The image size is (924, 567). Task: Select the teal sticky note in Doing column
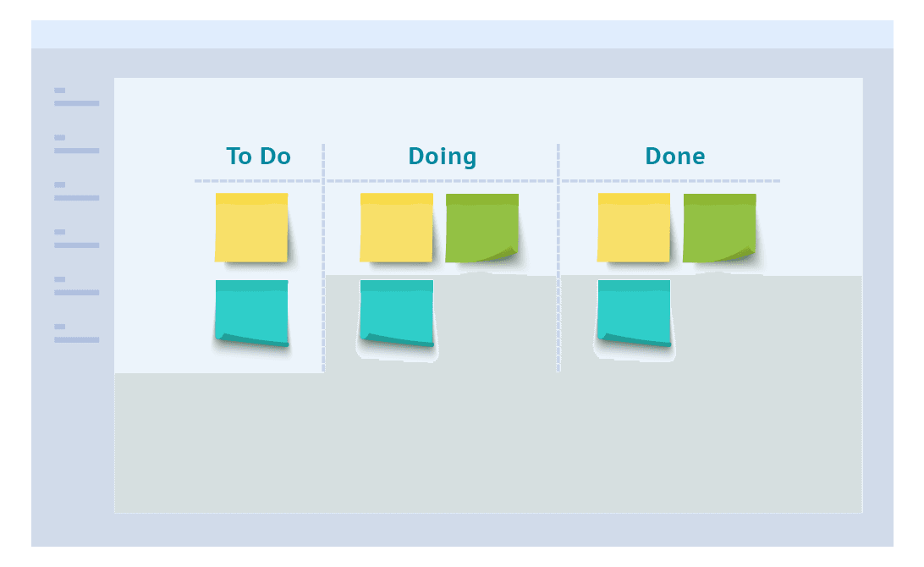[397, 313]
